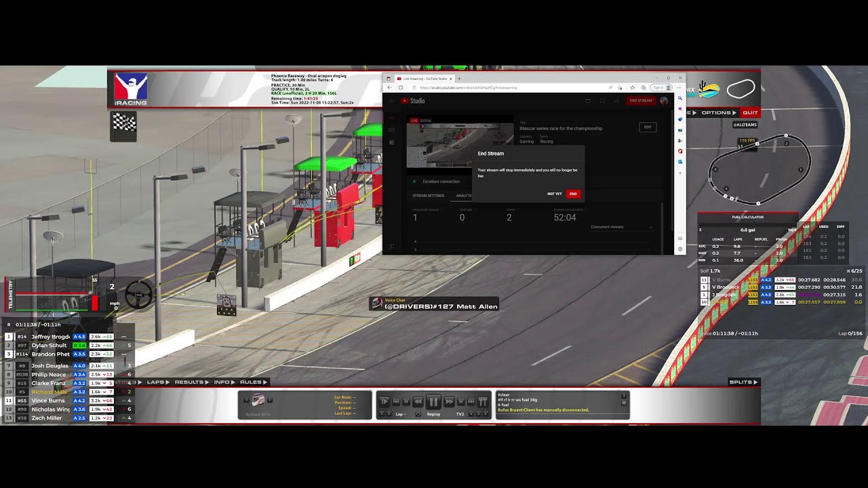Open replay tools wrench icon
Viewport: 868px width, 488px height.
[483, 401]
